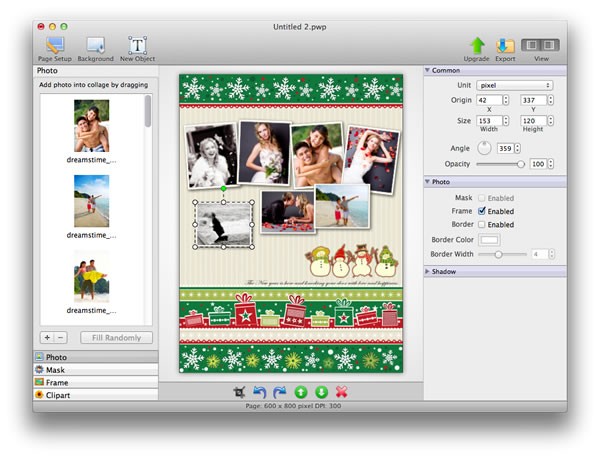Click the undo arrow icon

[x=260, y=392]
